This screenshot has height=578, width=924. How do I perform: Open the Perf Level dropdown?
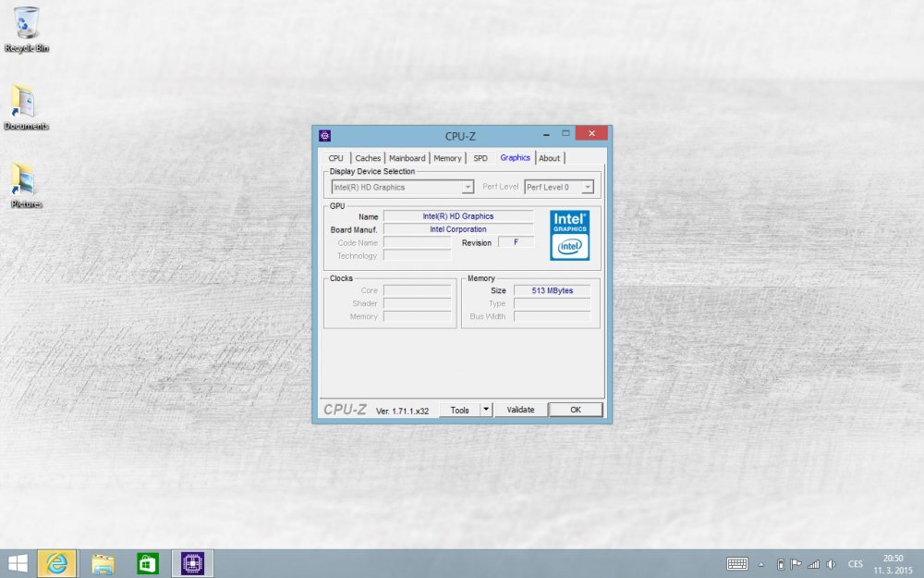(587, 187)
